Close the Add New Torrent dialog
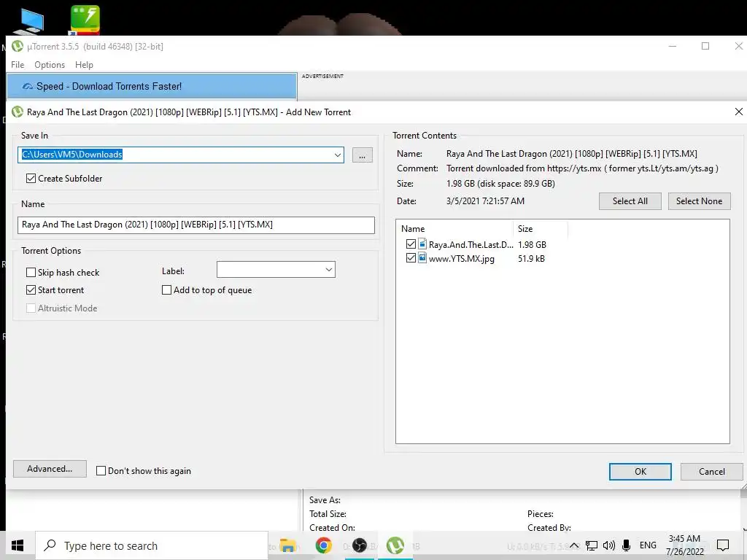The height and width of the screenshot is (560, 747). point(738,112)
